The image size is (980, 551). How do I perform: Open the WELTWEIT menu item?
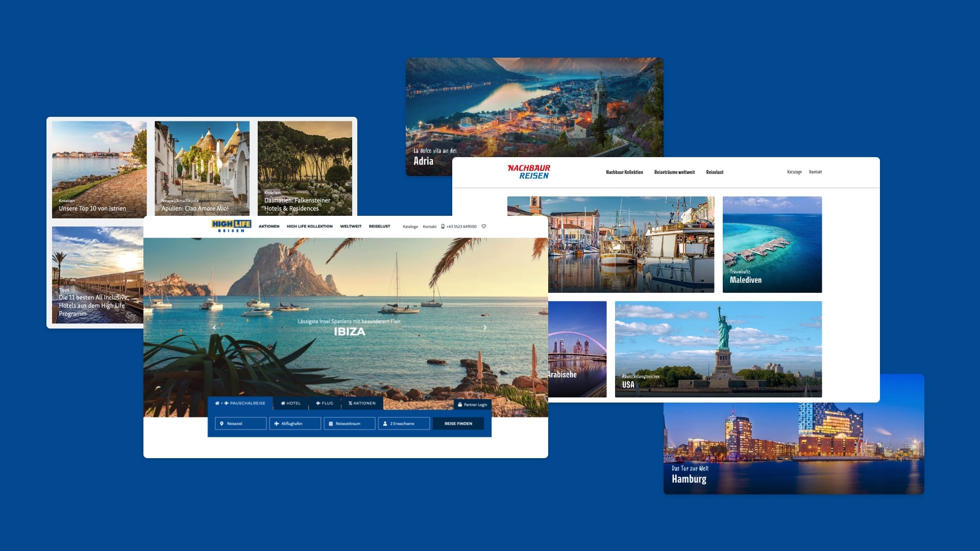point(351,226)
